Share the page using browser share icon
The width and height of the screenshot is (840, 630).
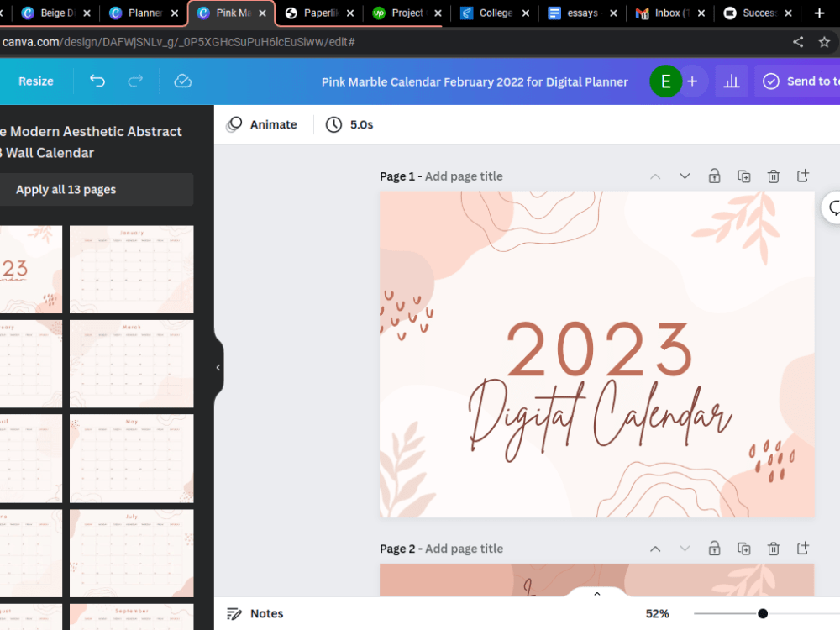pyautogui.click(x=798, y=42)
